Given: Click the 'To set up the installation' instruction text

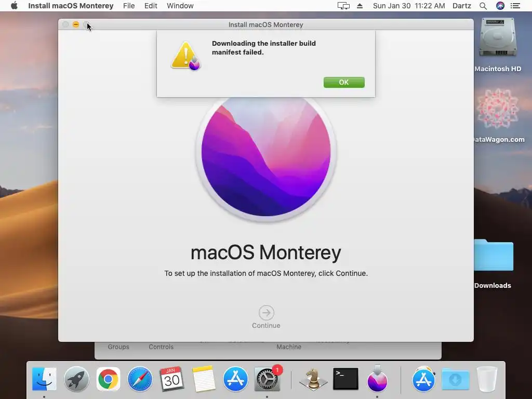Looking at the screenshot, I should coord(266,273).
